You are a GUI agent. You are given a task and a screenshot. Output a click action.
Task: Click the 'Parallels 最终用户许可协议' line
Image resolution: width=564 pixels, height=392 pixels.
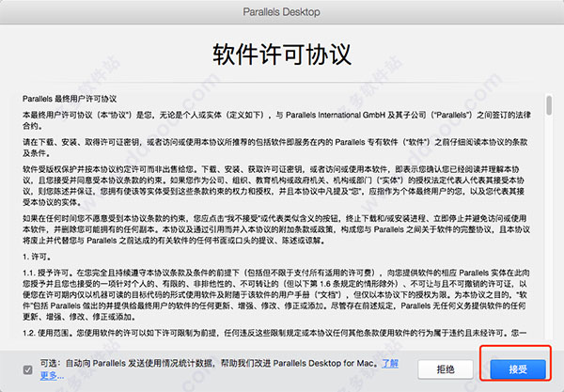tap(70, 99)
